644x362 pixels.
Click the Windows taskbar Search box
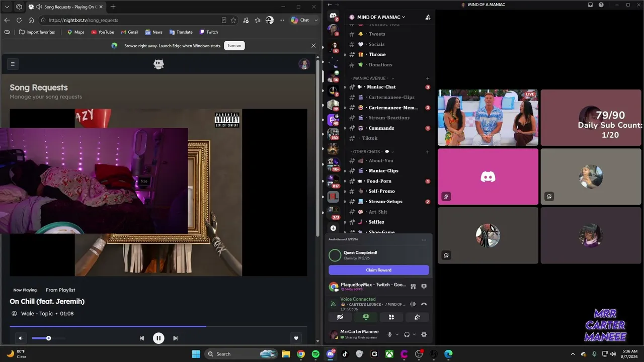pos(241,354)
